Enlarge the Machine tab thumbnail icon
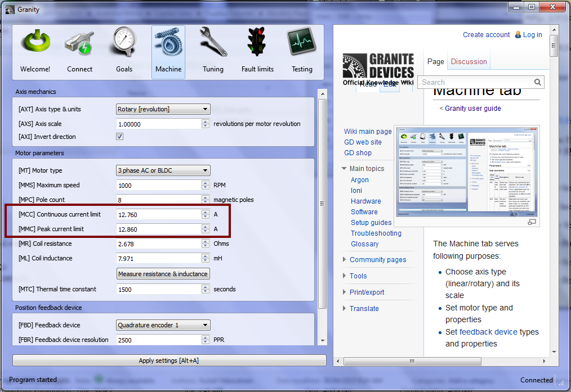Screen dimensions: 571x392 coord(531,222)
